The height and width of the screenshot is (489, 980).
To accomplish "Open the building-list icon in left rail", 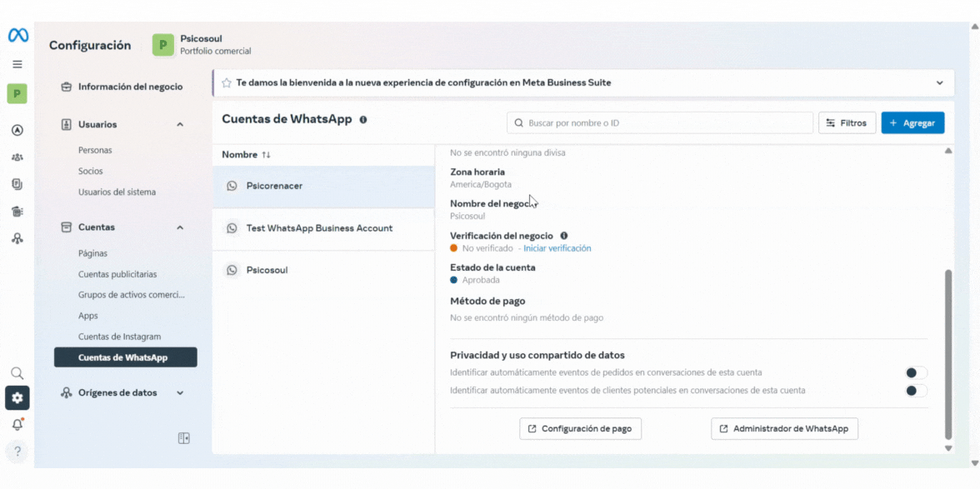I will pyautogui.click(x=17, y=212).
